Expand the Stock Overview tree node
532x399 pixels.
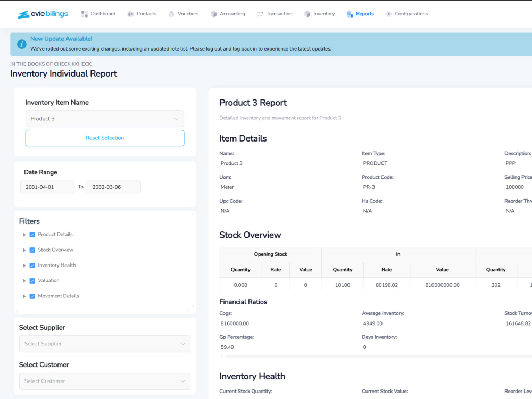click(x=24, y=250)
